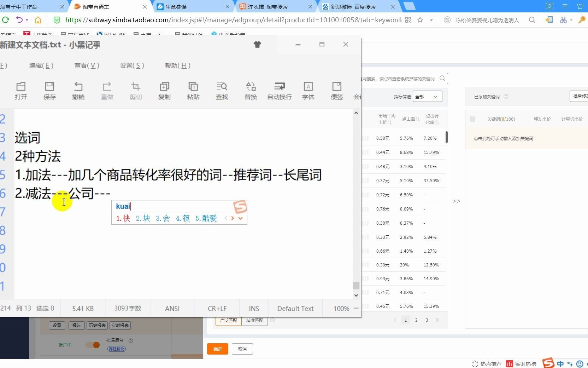This screenshot has width=588, height=368.
Task: Open the 编辑(E) menu
Action: pyautogui.click(x=41, y=65)
